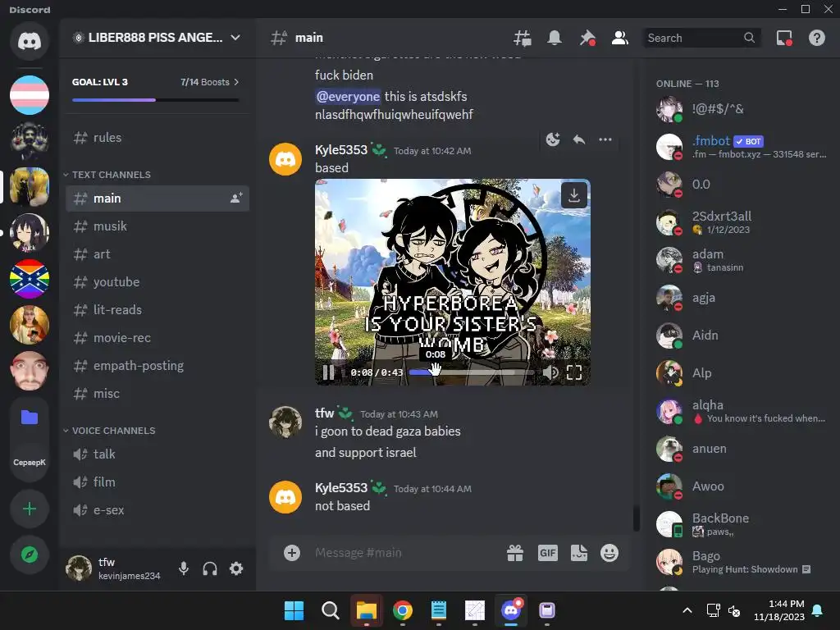Toggle microphone mute in user panel

coord(184,568)
